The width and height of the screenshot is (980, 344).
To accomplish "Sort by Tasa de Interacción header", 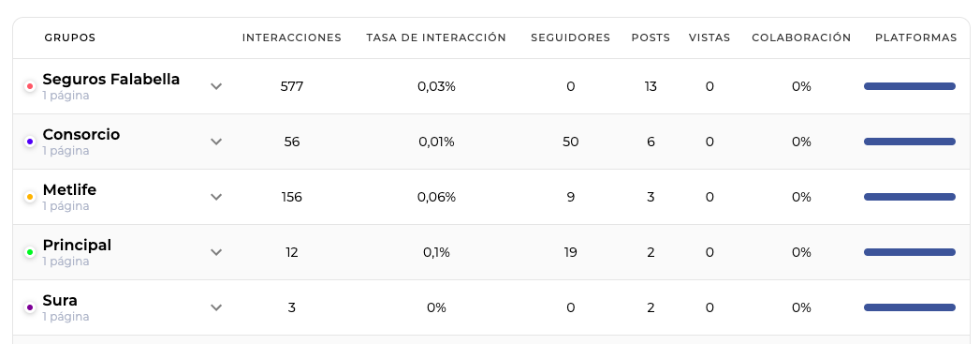I will [x=436, y=37].
